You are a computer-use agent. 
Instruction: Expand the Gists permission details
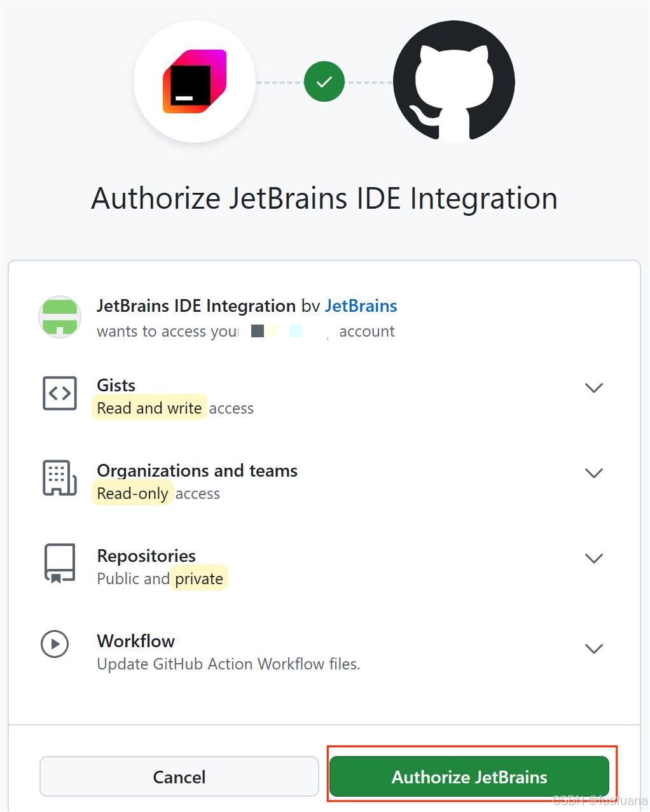(x=594, y=388)
